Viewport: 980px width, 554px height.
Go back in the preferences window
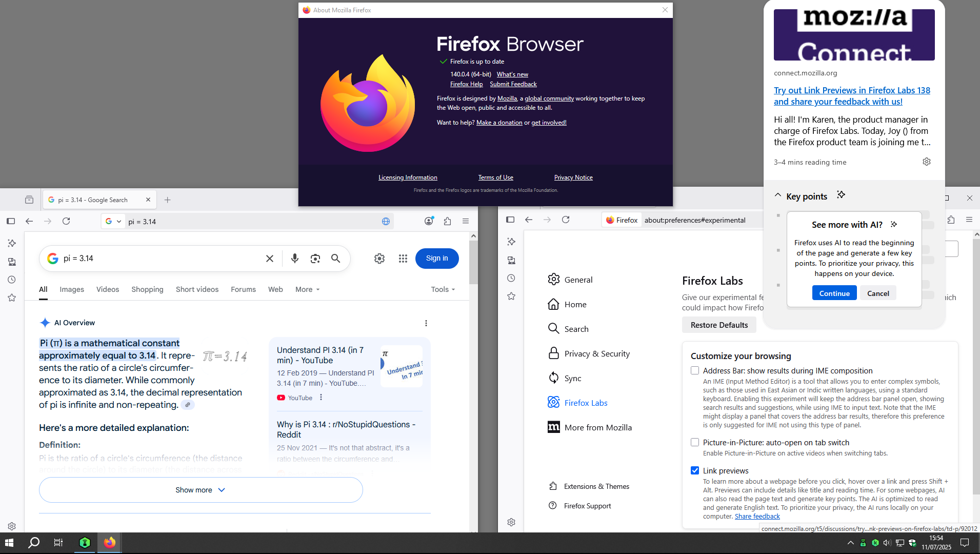[x=529, y=220]
